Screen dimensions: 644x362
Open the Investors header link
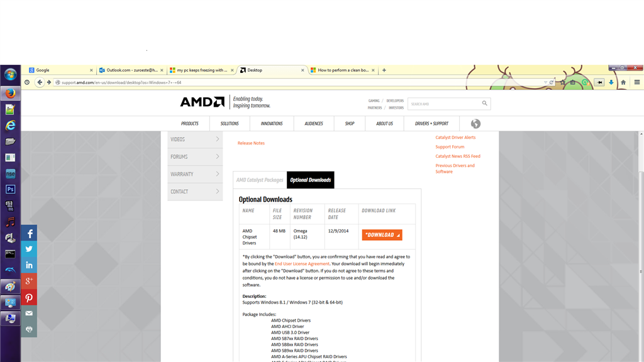pyautogui.click(x=396, y=108)
